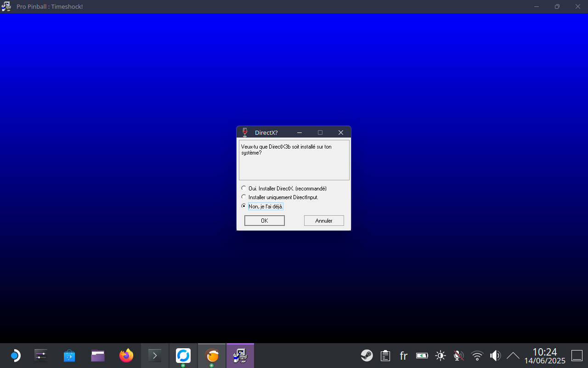This screenshot has height=368, width=588.
Task: Click the muted microphone tray icon
Action: [x=458, y=356]
